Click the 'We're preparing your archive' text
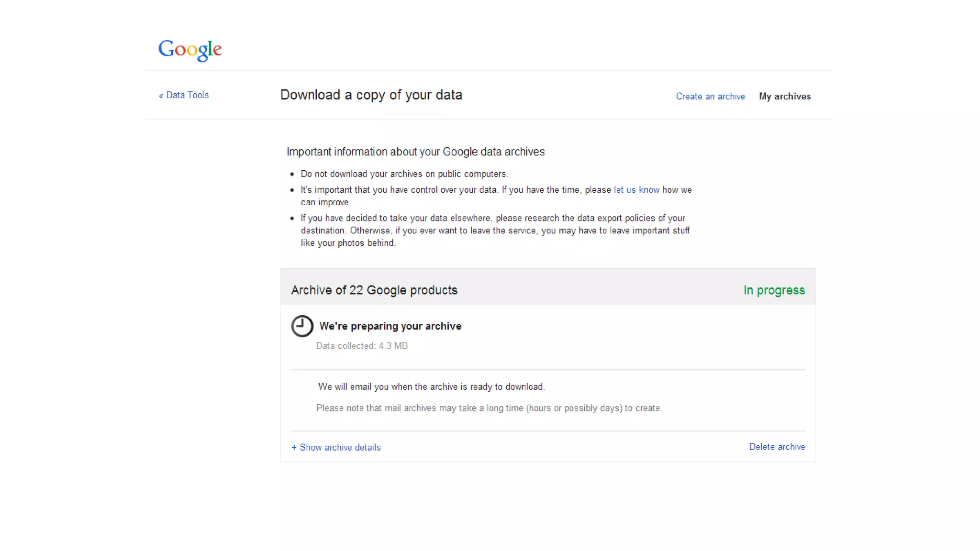Viewport: 980px width, 551px height. pyautogui.click(x=390, y=326)
